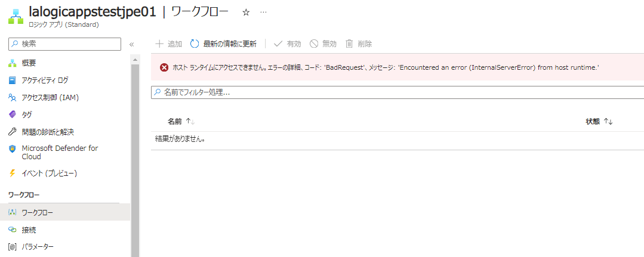This screenshot has height=257, width=644.
Task: Click the wrench diagnose icon
Action: tap(13, 132)
